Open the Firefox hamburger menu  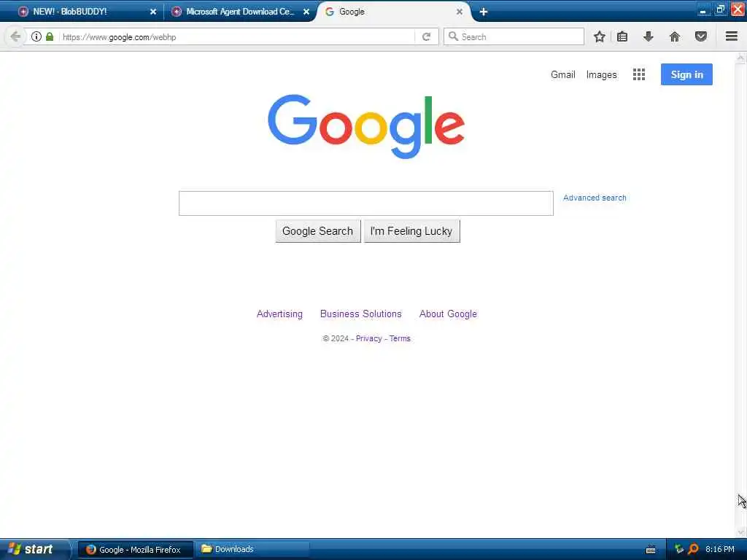pyautogui.click(x=732, y=36)
